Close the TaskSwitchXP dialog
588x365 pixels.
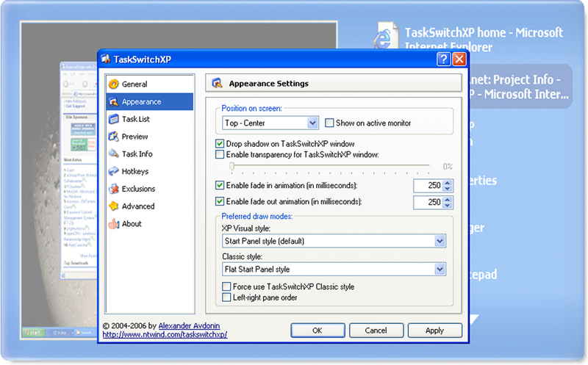click(x=459, y=59)
